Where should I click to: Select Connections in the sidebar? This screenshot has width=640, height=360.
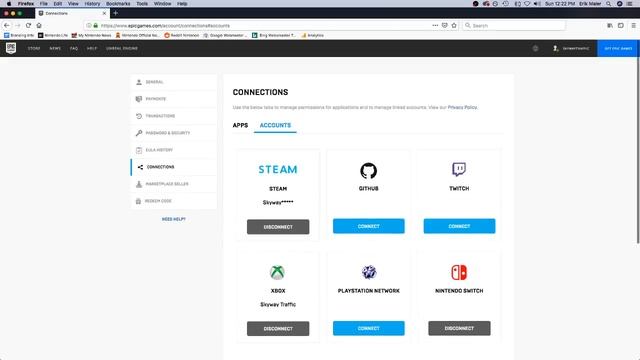(174, 167)
